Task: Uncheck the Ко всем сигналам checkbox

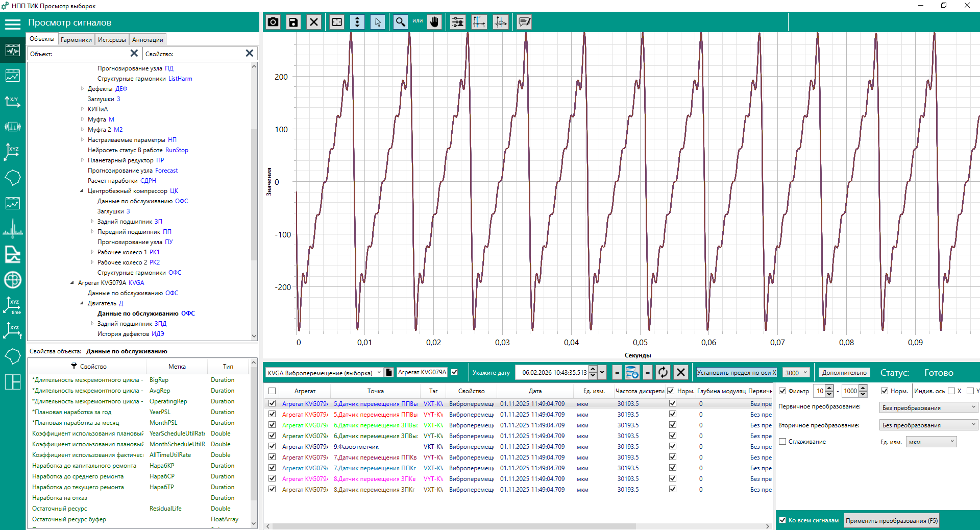Action: (x=782, y=520)
